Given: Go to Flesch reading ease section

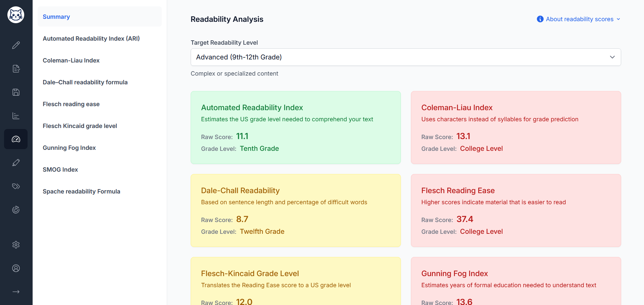Looking at the screenshot, I should pyautogui.click(x=71, y=104).
